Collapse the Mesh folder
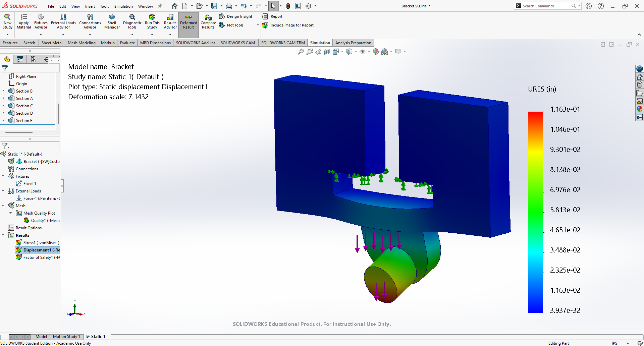The image size is (644, 346). (3, 206)
